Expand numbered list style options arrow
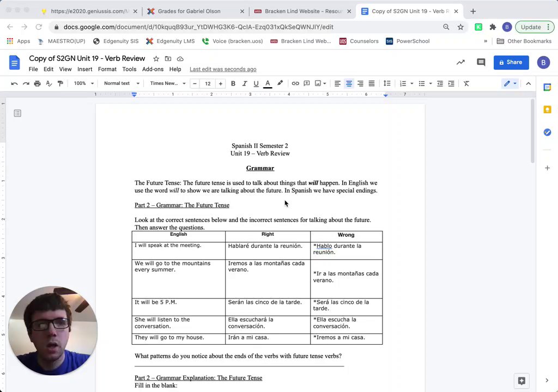 coord(412,84)
